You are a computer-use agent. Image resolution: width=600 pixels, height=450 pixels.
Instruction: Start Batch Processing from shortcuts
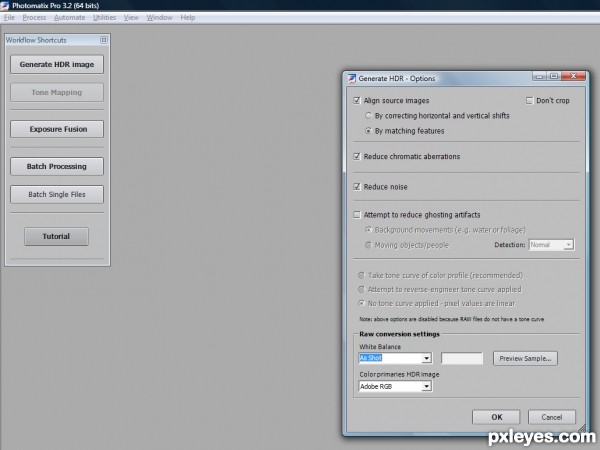point(57,166)
